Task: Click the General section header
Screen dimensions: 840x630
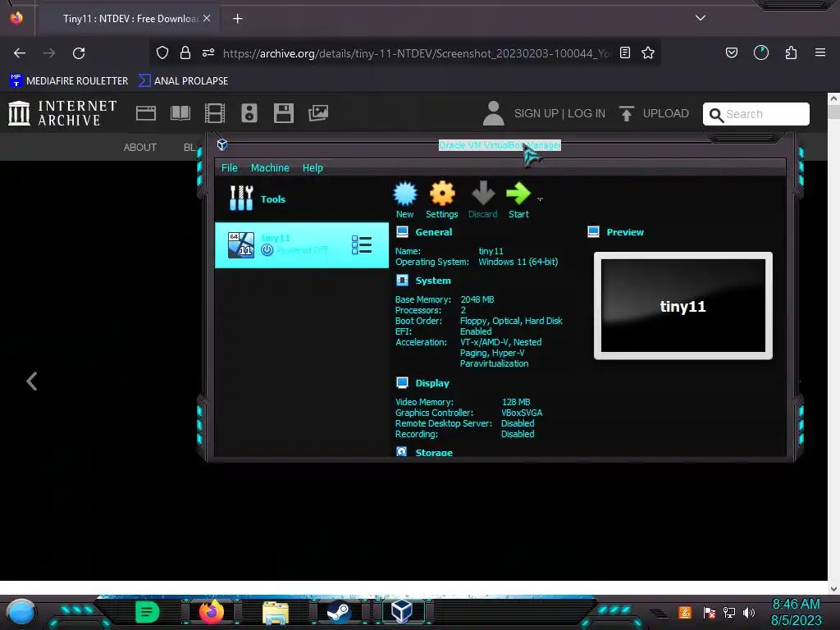Action: (433, 232)
